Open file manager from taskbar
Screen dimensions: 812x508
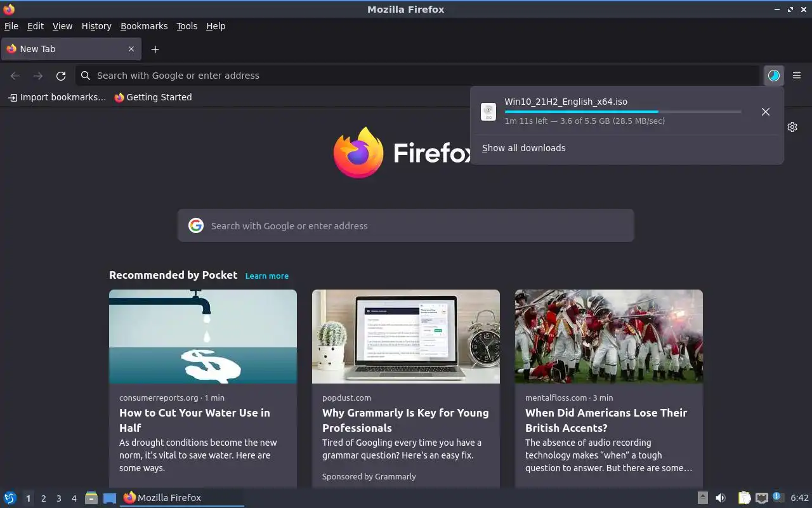pyautogui.click(x=91, y=498)
